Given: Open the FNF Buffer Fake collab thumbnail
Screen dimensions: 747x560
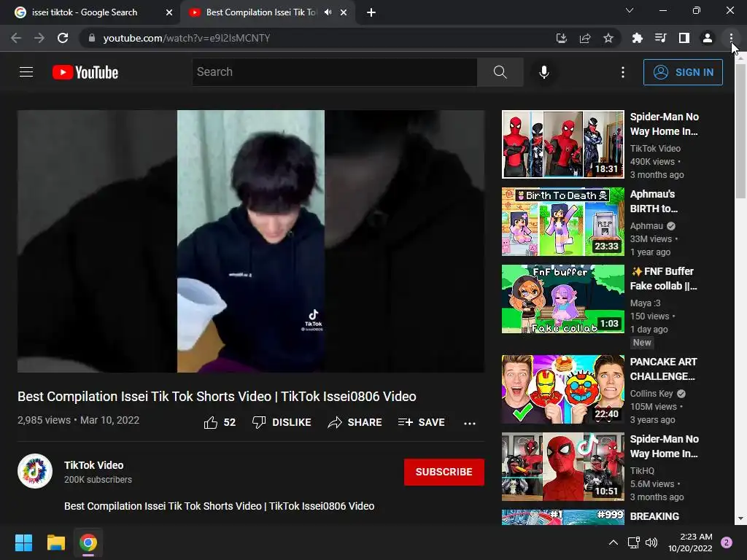Looking at the screenshot, I should click(x=562, y=299).
